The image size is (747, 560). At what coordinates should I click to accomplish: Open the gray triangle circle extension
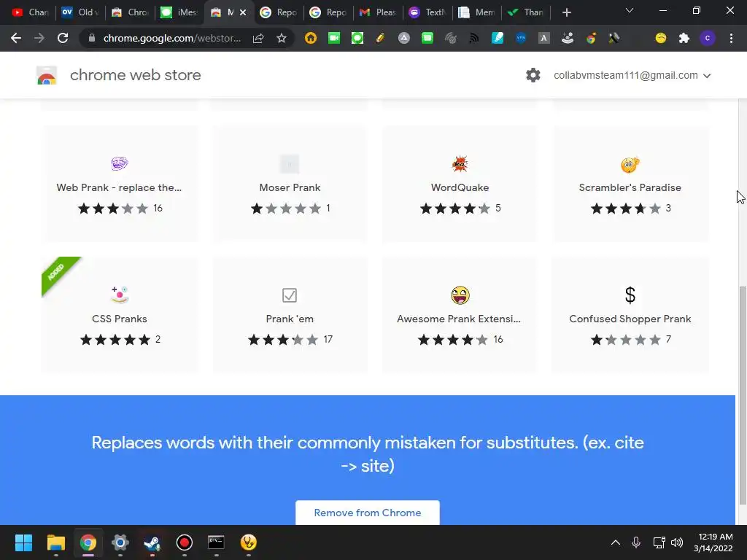(404, 38)
